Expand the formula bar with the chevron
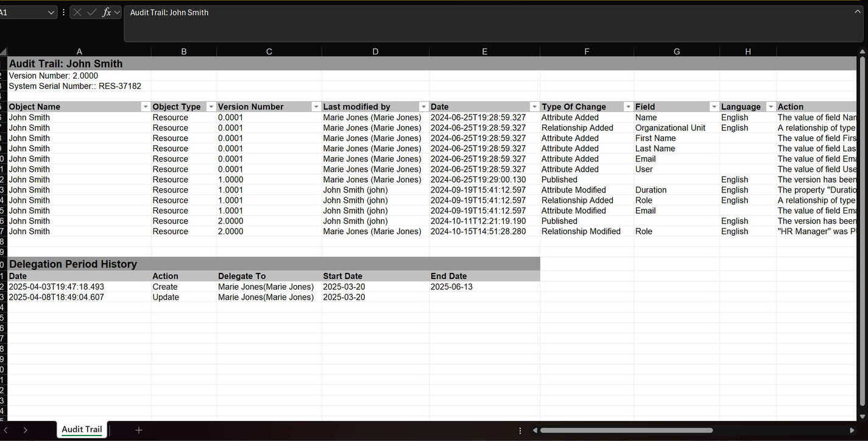The image size is (868, 441). coord(858,12)
